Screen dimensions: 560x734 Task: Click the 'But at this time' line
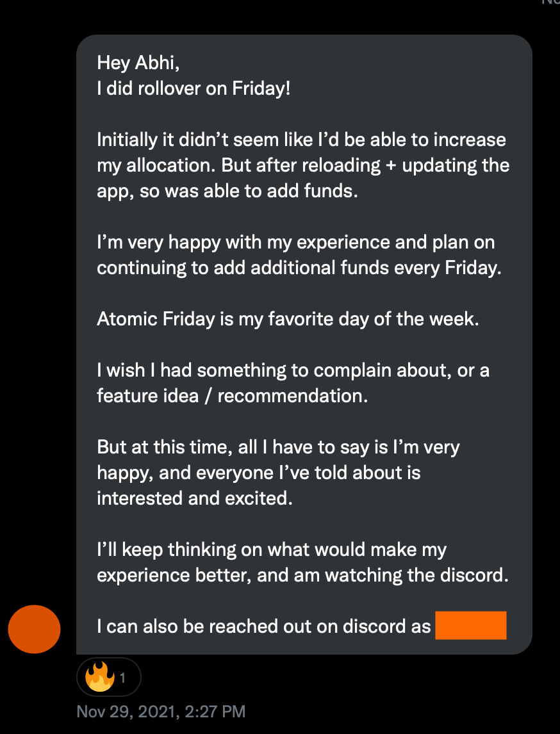pyautogui.click(x=278, y=447)
